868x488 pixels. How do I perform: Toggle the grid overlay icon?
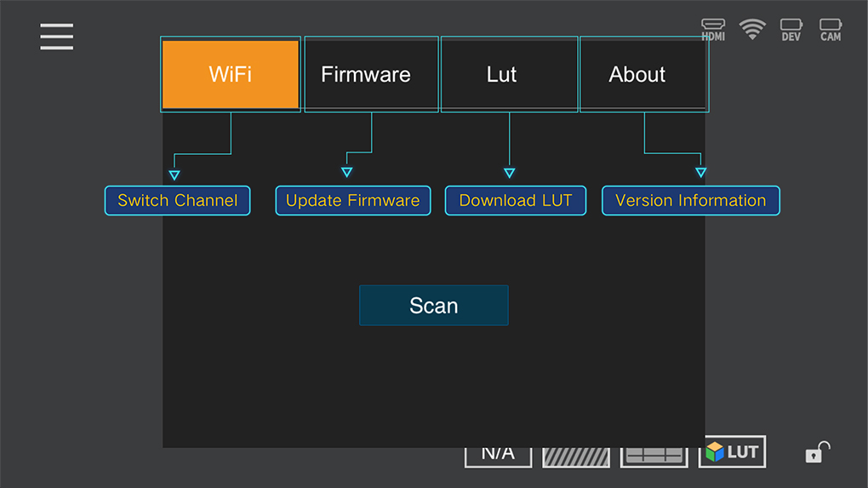pos(654,456)
